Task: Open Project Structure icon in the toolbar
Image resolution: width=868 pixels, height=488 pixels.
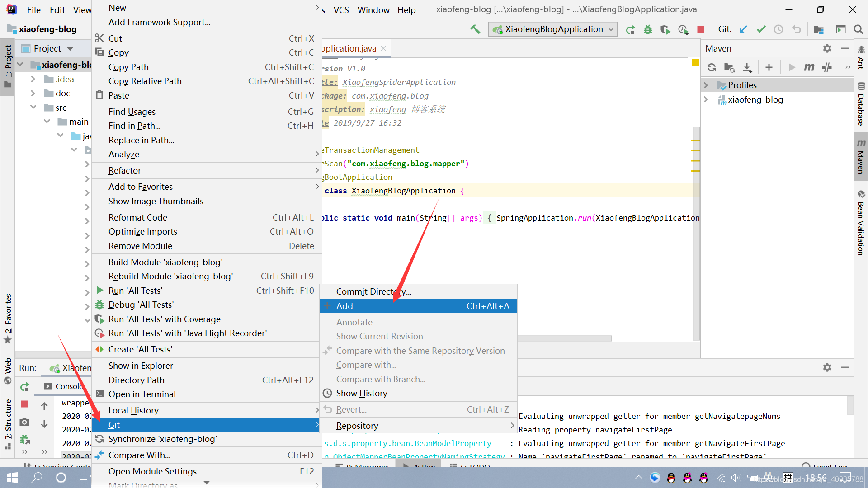Action: tap(819, 29)
